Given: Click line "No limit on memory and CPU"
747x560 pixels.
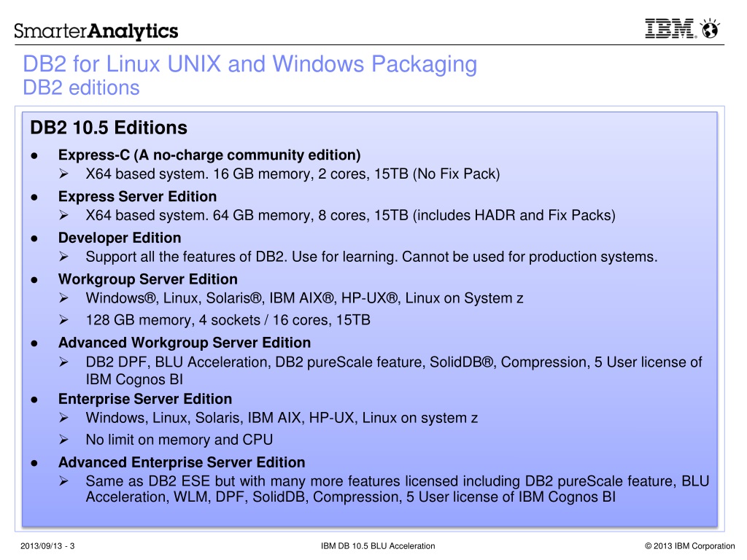Looking at the screenshot, I should pyautogui.click(x=179, y=440).
